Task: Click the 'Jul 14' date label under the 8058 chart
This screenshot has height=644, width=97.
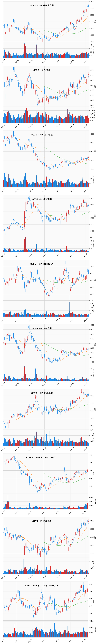Action: [x=58, y=384]
